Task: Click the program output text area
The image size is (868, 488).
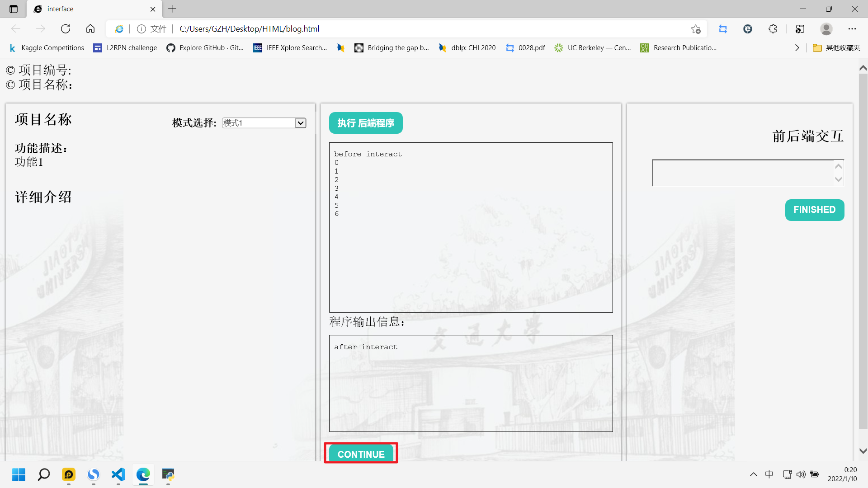Action: [471, 384]
